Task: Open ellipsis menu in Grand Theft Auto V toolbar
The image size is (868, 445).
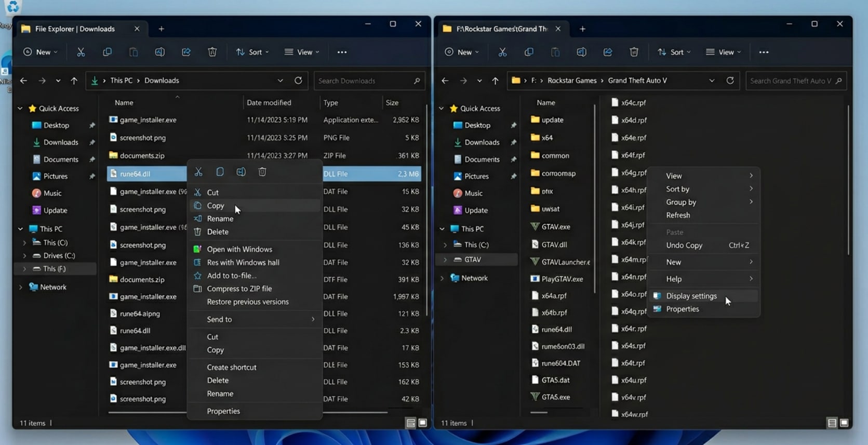Action: click(x=764, y=52)
